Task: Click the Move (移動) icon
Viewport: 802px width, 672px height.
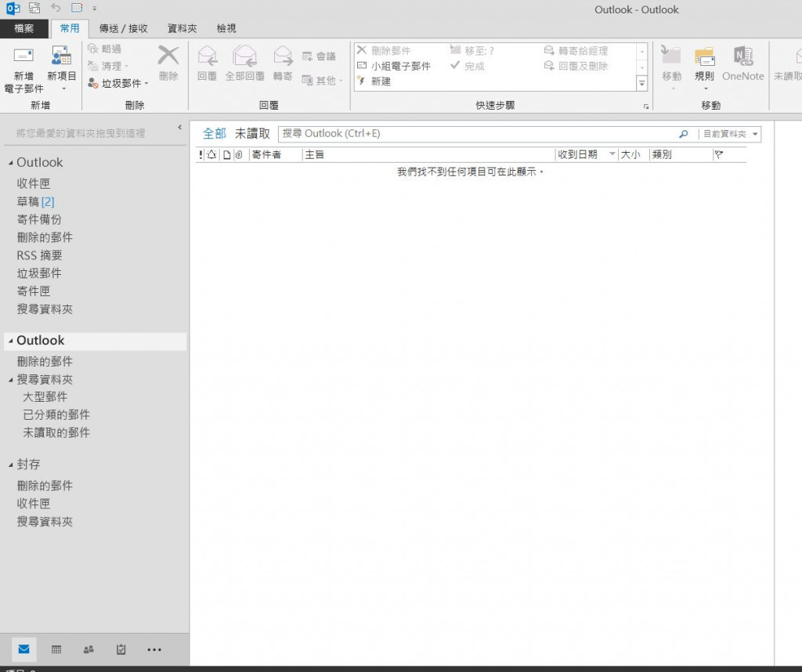Action: [x=670, y=56]
